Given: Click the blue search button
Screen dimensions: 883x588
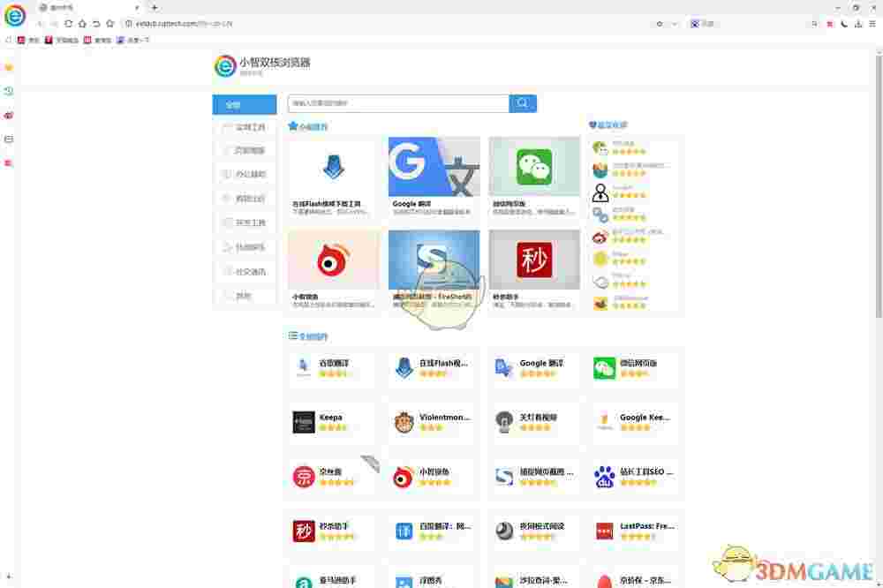Looking at the screenshot, I should [x=523, y=103].
